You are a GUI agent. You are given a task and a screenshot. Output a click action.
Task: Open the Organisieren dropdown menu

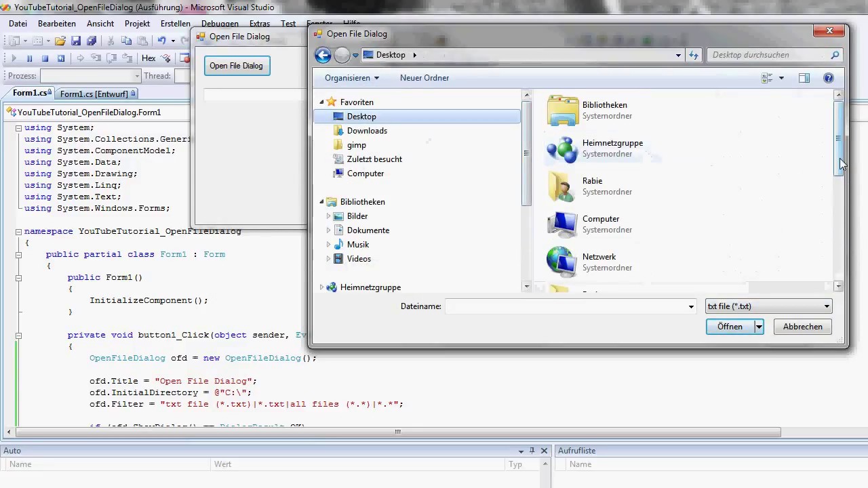point(352,78)
